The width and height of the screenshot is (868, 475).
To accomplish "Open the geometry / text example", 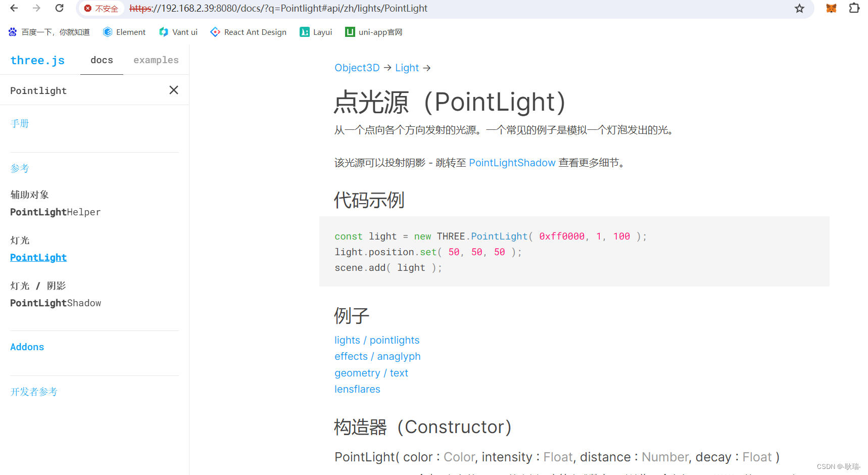I will [371, 373].
